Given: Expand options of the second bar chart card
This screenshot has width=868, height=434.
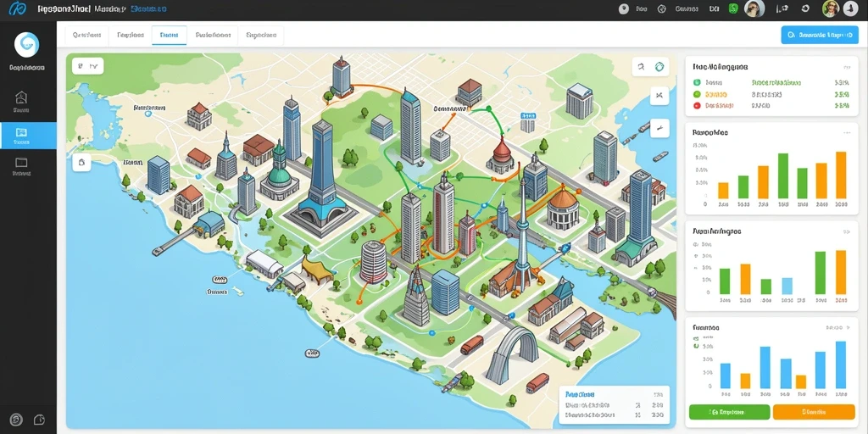Looking at the screenshot, I should coord(846,232).
